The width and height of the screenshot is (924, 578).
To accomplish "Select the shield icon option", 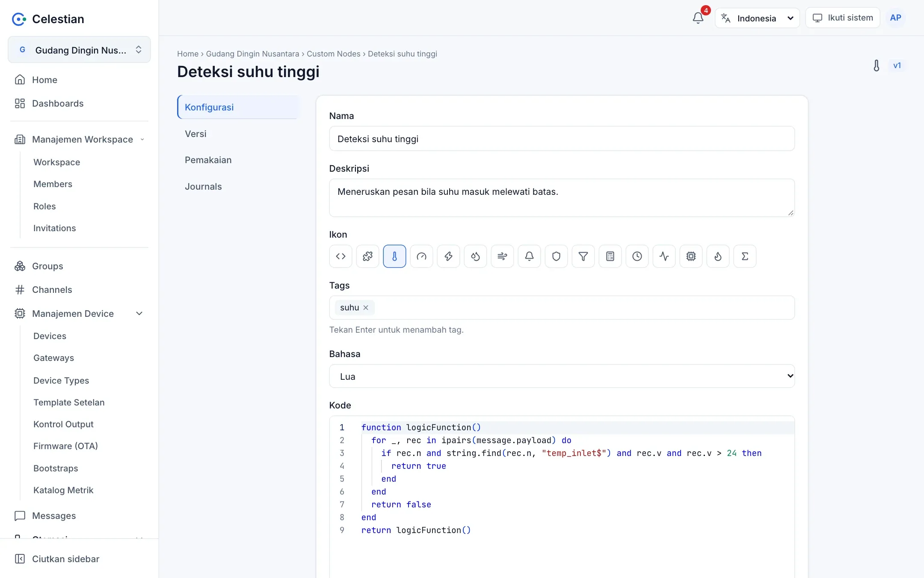I will pyautogui.click(x=556, y=256).
